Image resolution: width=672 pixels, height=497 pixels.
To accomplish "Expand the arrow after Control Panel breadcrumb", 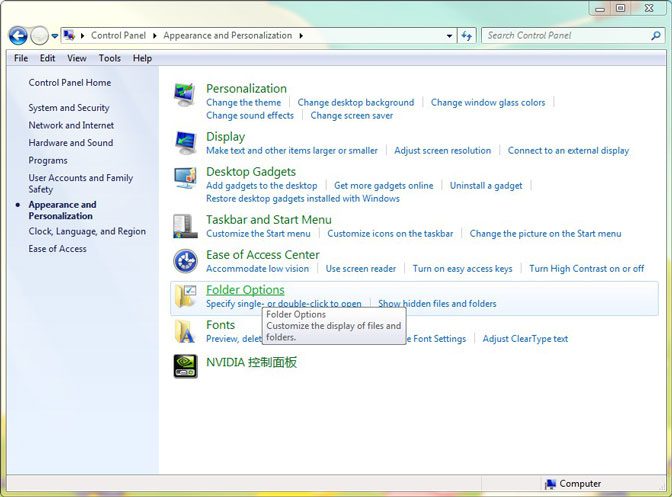I will (155, 36).
